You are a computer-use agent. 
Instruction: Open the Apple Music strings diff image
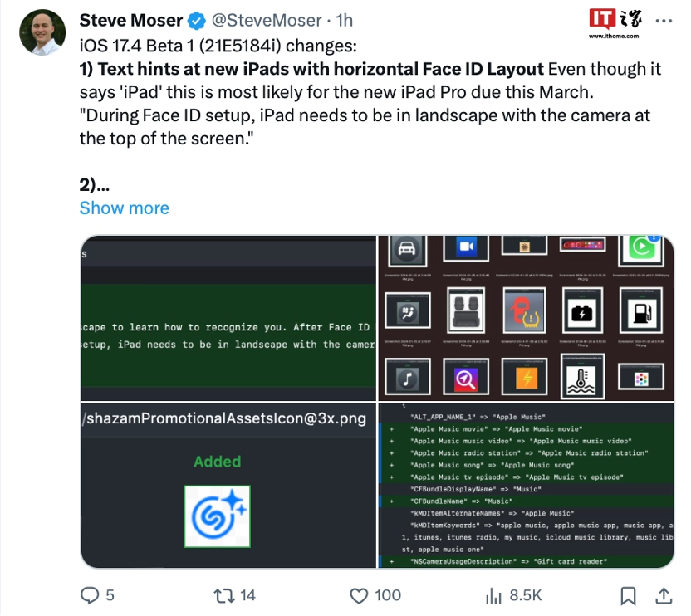(527, 485)
